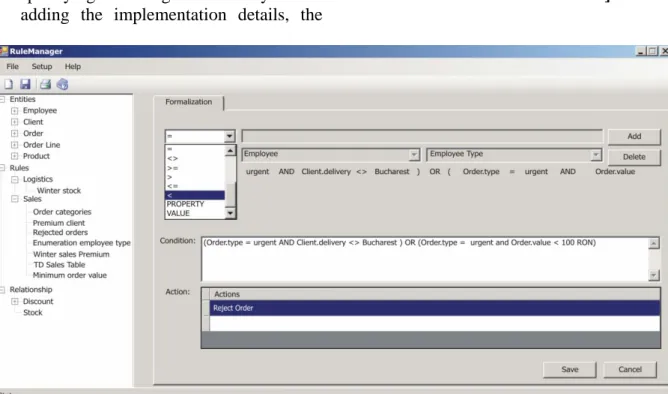Screen dimensions: 668x394
Task: Select the Rules tree root
Action: point(19,168)
